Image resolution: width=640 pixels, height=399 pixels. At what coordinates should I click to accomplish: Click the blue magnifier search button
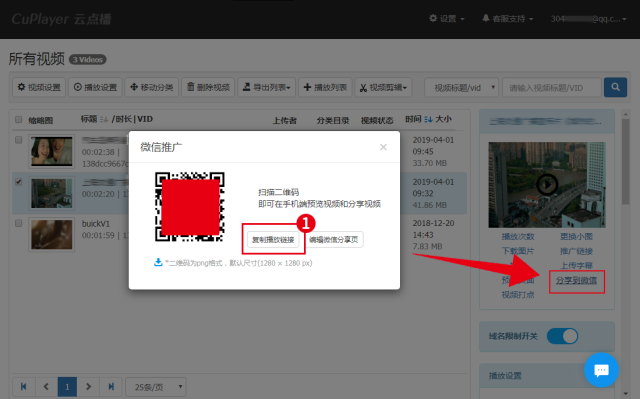pyautogui.click(x=615, y=87)
